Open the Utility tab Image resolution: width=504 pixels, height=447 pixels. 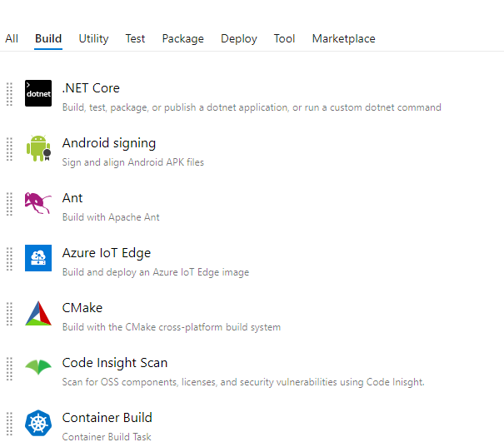tap(93, 38)
